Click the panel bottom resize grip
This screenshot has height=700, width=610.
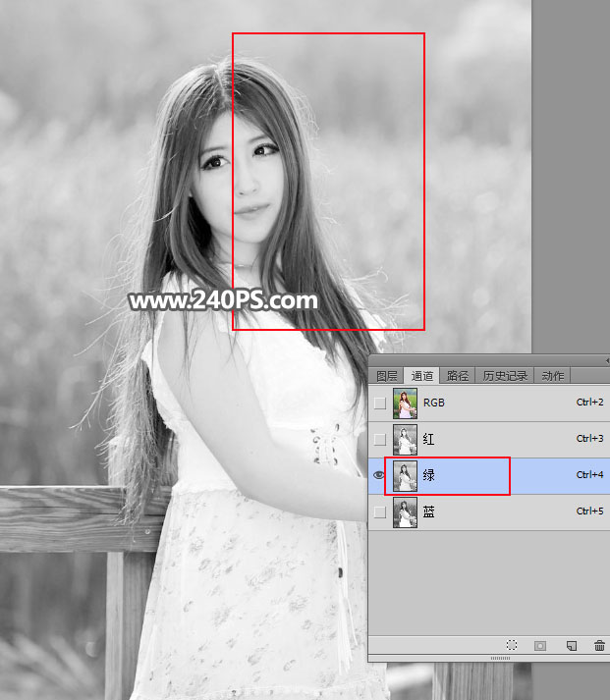[500, 658]
